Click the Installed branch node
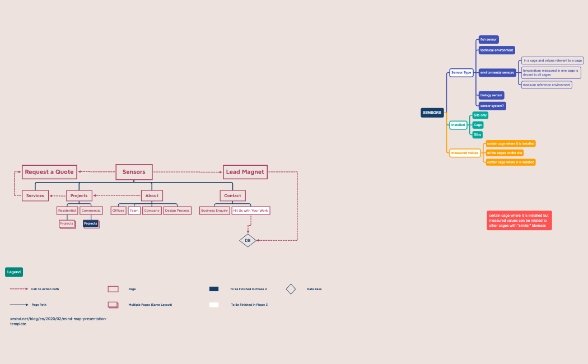Viewport: 588px width, 364px height. pyautogui.click(x=458, y=124)
